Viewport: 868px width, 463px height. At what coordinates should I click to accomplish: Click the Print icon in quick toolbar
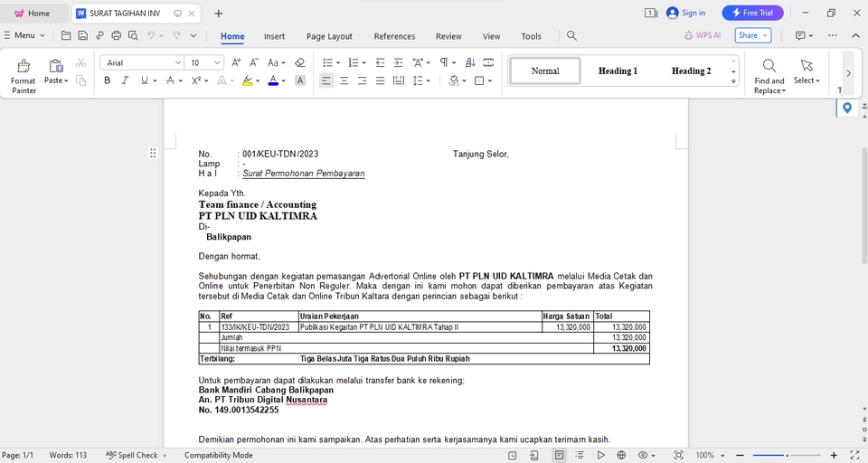coord(117,35)
